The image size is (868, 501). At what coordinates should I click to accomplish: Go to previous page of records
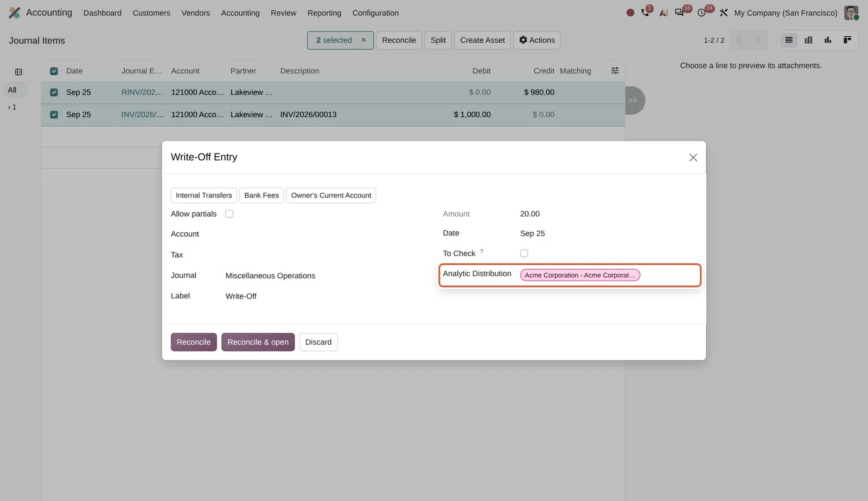739,40
